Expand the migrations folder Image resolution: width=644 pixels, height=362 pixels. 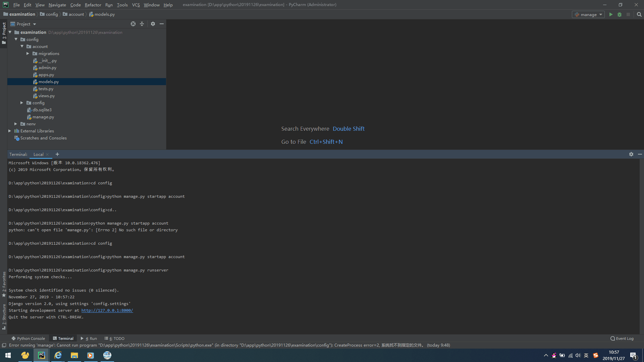click(x=28, y=53)
